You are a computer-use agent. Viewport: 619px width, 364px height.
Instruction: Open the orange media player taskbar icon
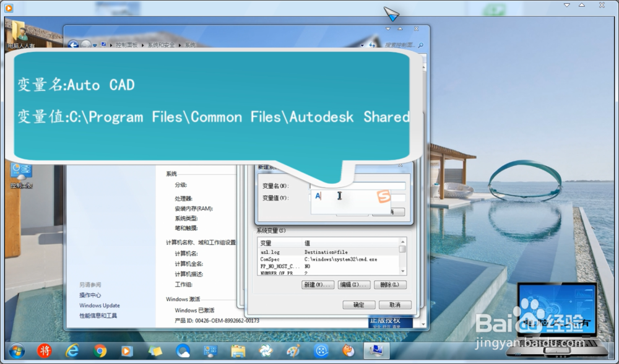[x=127, y=350]
